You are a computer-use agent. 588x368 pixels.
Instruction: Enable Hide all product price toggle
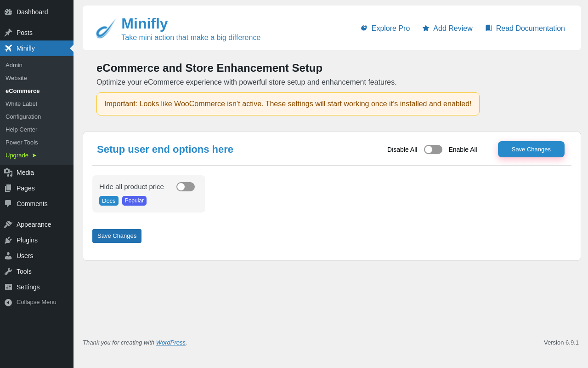coord(186,187)
